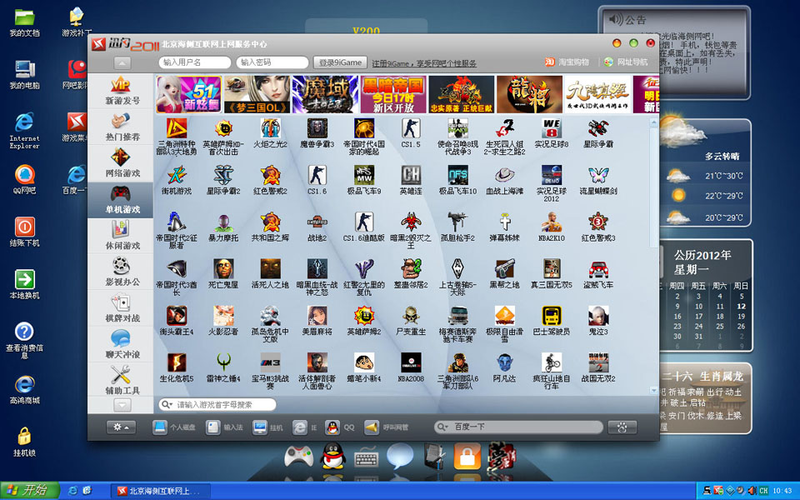Screen dimensions: 800x500
Task: Select 单机游戏 category
Action: pos(121,199)
